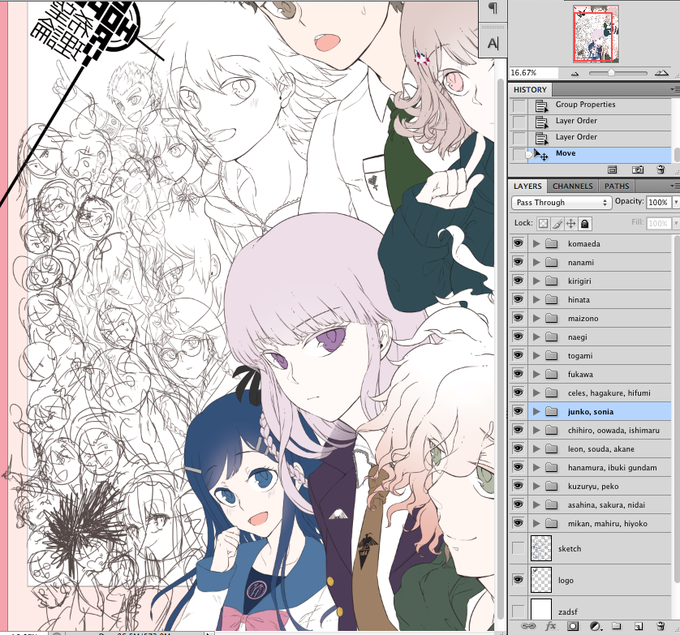
Task: Select the Layers tab
Action: pyautogui.click(x=527, y=186)
